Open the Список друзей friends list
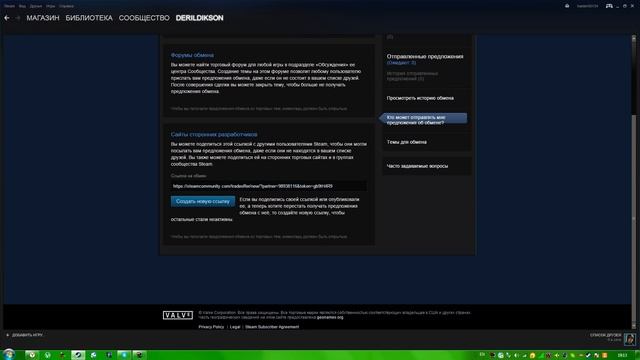Screen dimensions: 640x360 605,335
